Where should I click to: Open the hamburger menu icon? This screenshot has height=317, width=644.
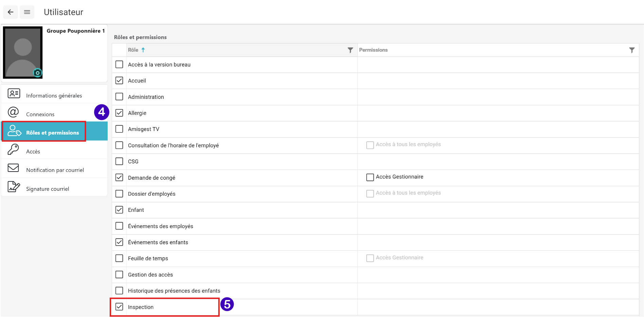click(27, 12)
